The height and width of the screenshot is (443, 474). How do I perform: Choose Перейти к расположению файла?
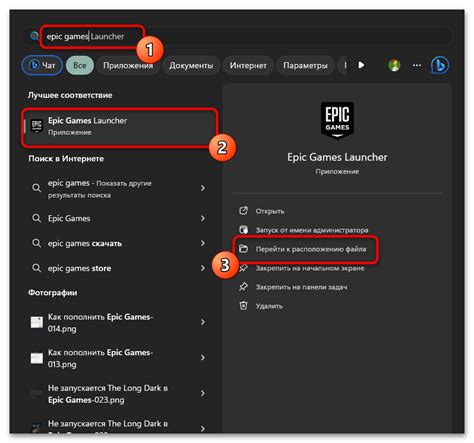[x=311, y=249]
